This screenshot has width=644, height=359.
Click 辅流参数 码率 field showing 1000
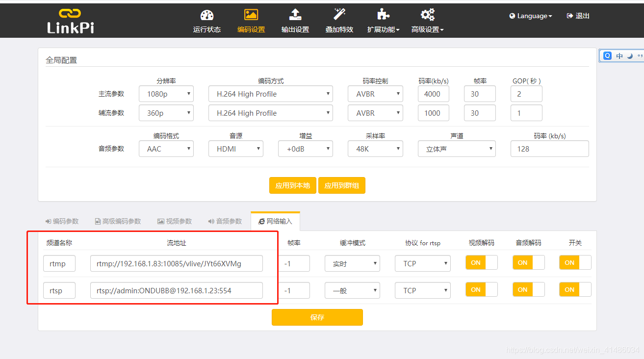coord(434,113)
